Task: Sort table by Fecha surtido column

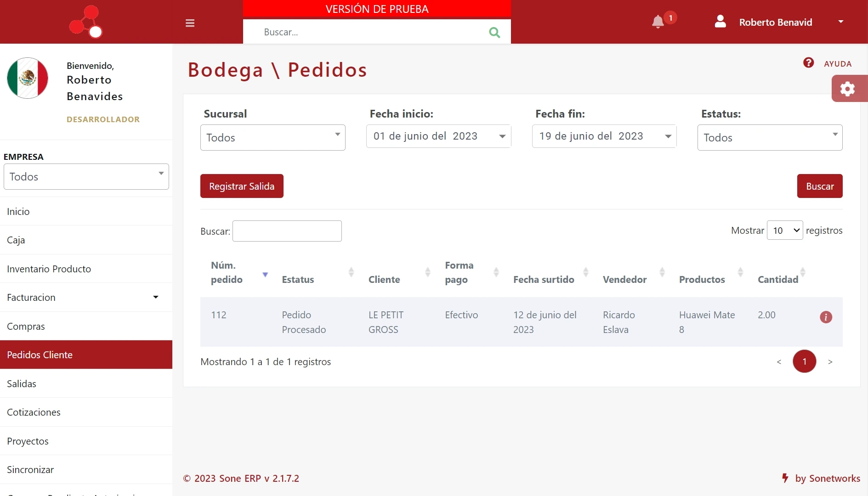Action: click(585, 272)
